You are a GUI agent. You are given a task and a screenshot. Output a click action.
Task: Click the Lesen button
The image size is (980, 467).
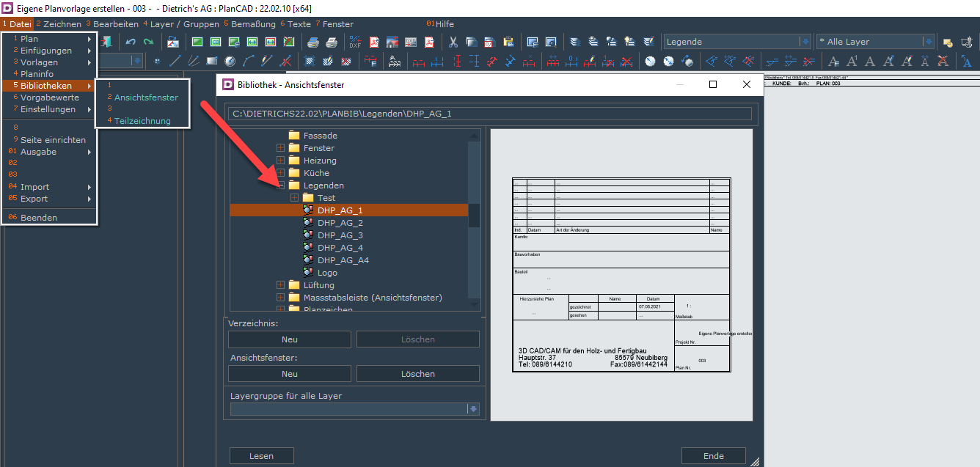point(261,456)
